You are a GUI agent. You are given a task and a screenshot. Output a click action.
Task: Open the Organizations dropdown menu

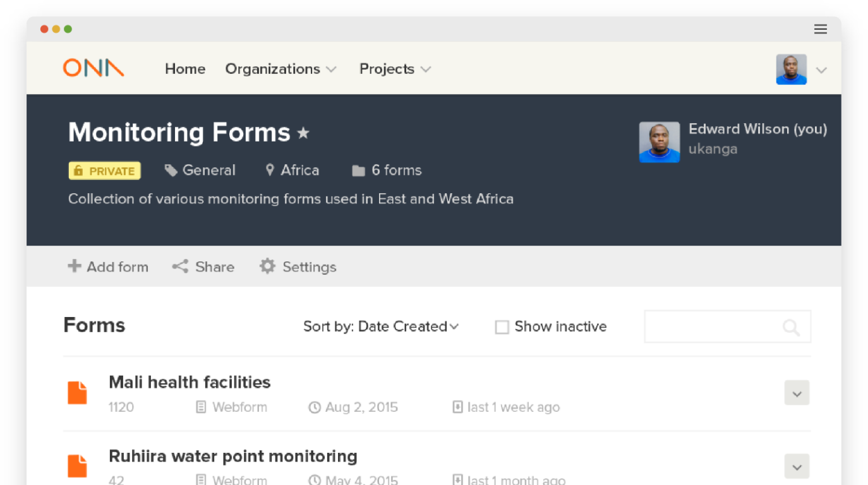[x=280, y=69]
